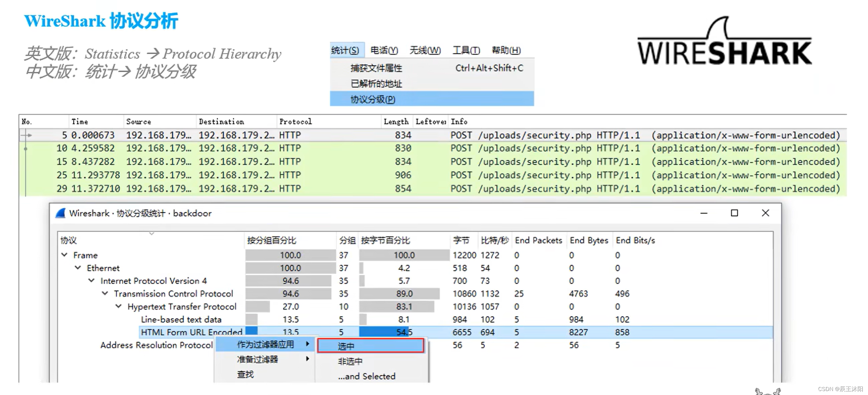This screenshot has height=395, width=868.
Task: Open 准备过滤器 submenu
Action: tap(266, 359)
